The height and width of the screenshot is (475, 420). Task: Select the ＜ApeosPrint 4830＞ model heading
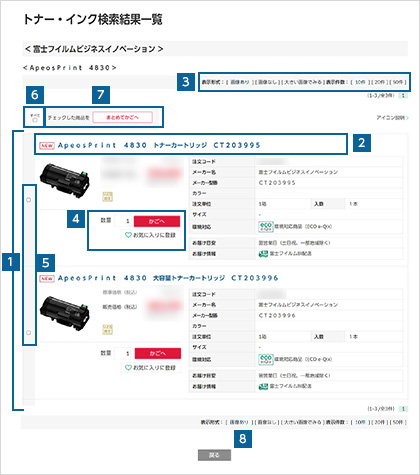click(x=70, y=68)
